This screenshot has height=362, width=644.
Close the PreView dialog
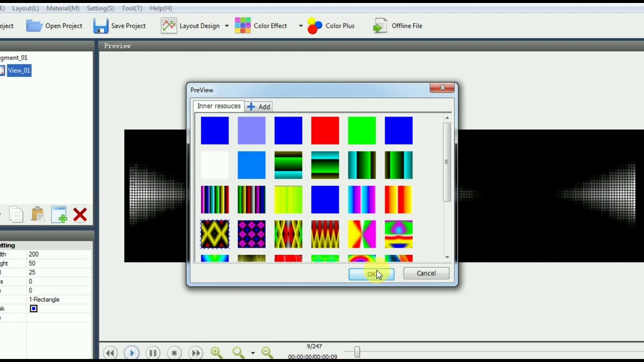[443, 88]
